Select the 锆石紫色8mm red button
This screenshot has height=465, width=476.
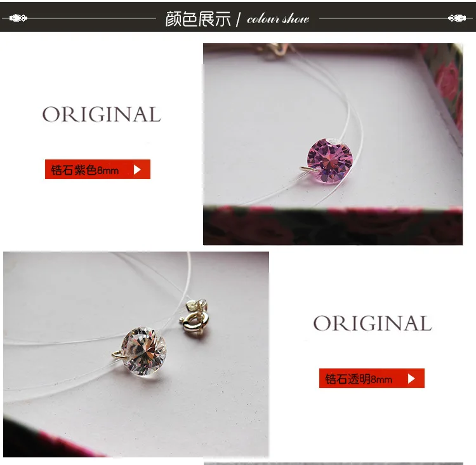pyautogui.click(x=98, y=169)
